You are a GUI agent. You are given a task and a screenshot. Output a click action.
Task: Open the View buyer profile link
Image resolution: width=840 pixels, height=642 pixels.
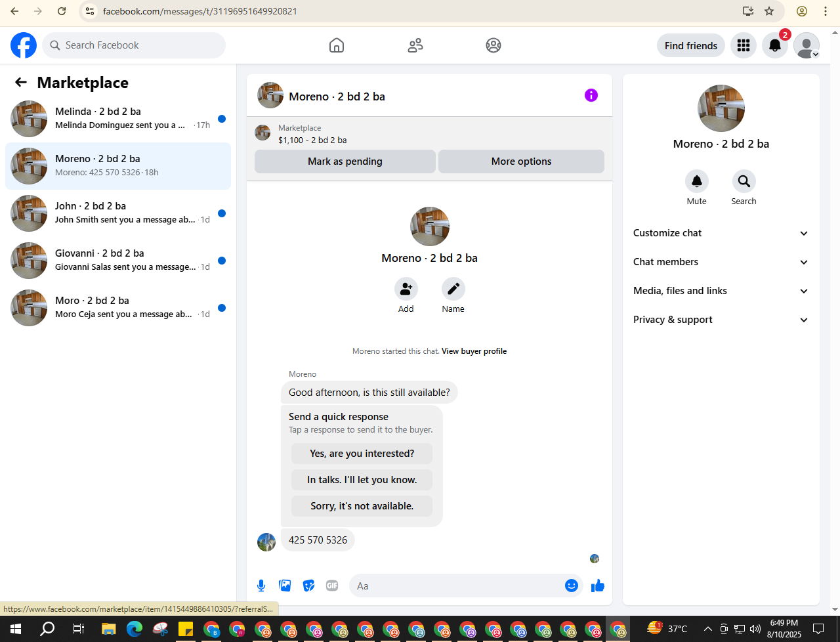pyautogui.click(x=474, y=351)
